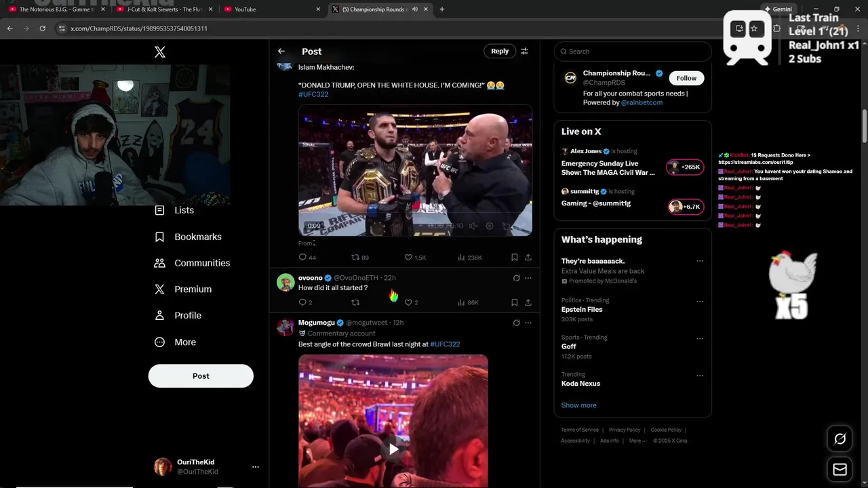Click the Reply button in header
Image resolution: width=868 pixels, height=488 pixels.
tap(500, 51)
